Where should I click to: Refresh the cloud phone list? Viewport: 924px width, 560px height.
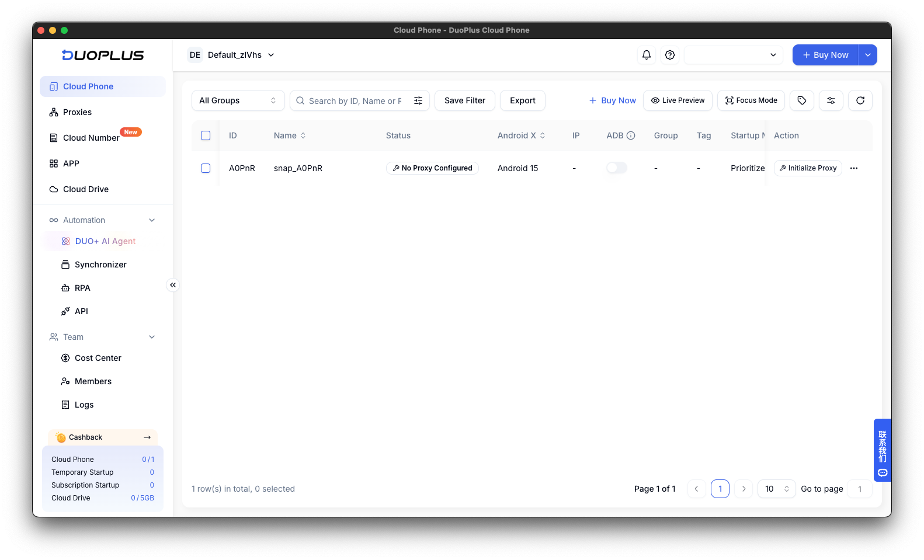(x=860, y=100)
